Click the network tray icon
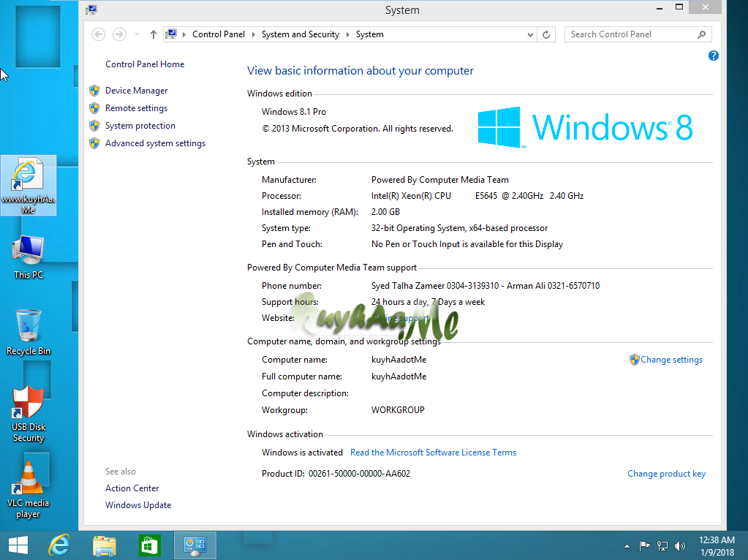This screenshot has width=748, height=560. (x=662, y=545)
